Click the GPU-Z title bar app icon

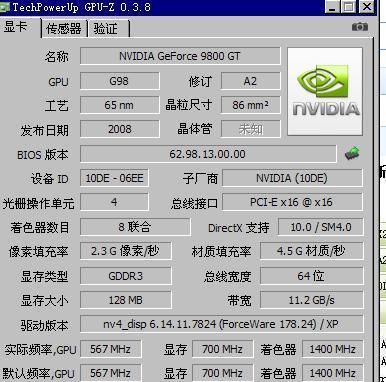point(5,7)
